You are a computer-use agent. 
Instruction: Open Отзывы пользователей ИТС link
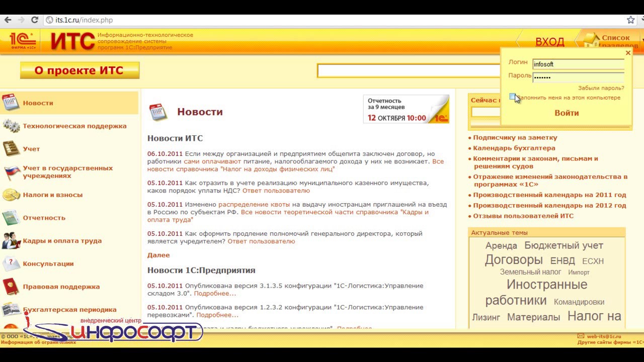pos(523,216)
